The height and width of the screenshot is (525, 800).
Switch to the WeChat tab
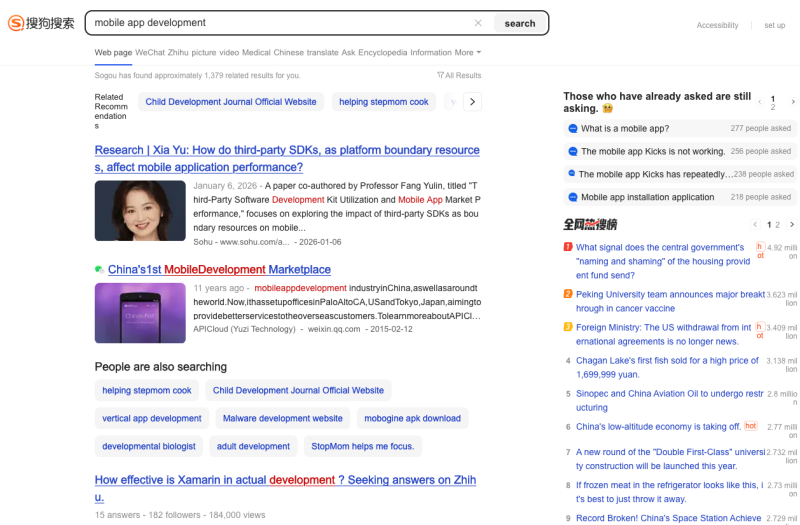[x=150, y=53]
